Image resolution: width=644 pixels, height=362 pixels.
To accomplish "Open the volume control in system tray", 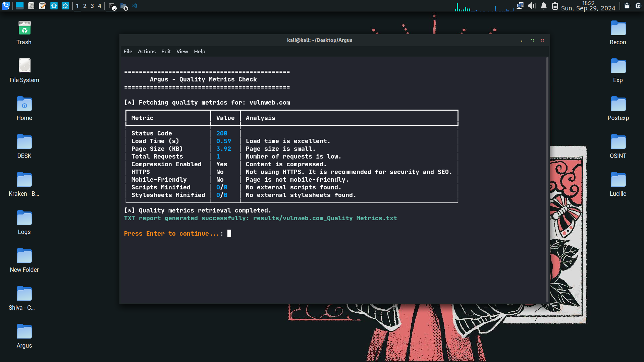I will pos(532,6).
